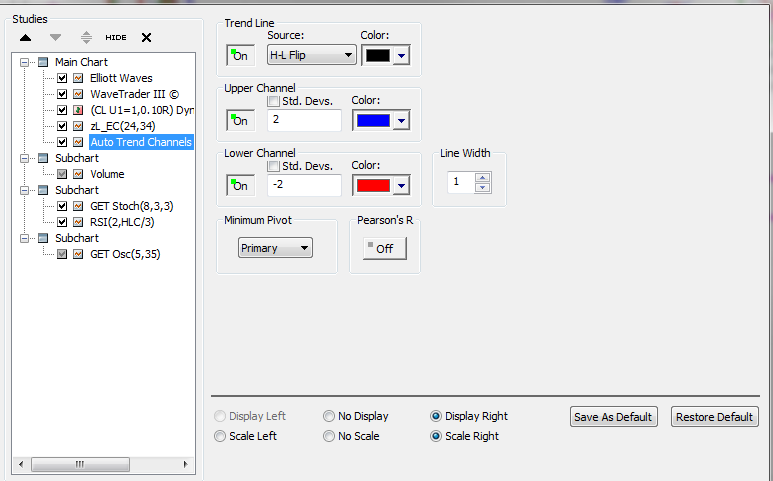Click the gray up-down reorder arrows icon
This screenshot has width=773, height=481.
click(86, 37)
